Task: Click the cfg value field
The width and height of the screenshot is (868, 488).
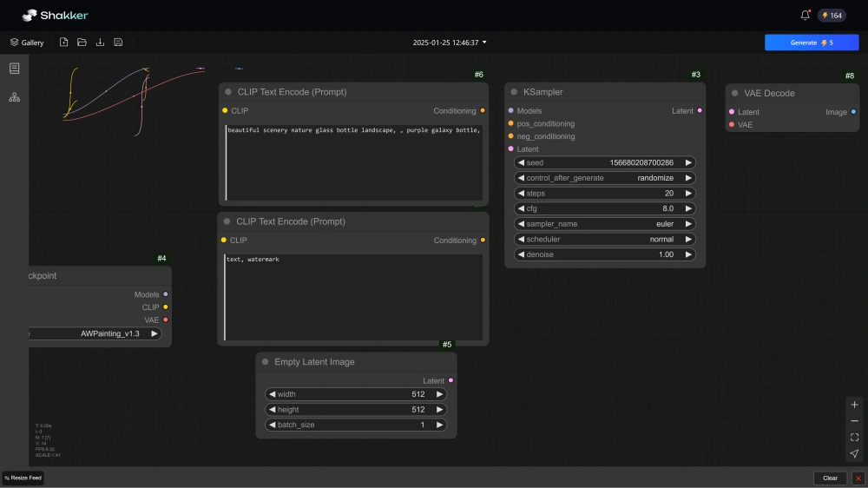Action: (x=604, y=208)
